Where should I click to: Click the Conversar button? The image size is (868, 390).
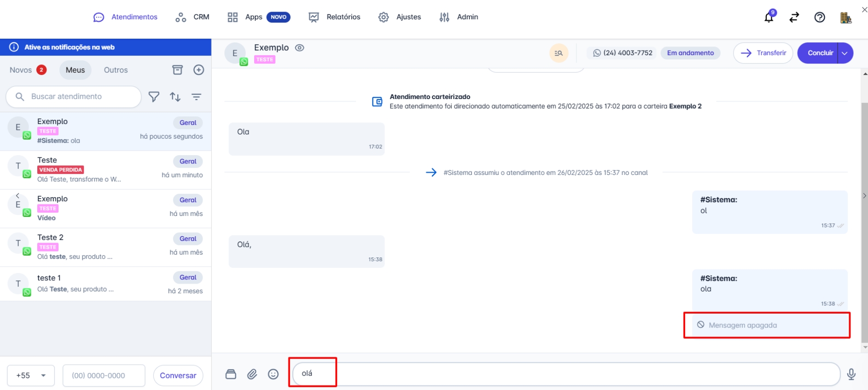(x=178, y=376)
